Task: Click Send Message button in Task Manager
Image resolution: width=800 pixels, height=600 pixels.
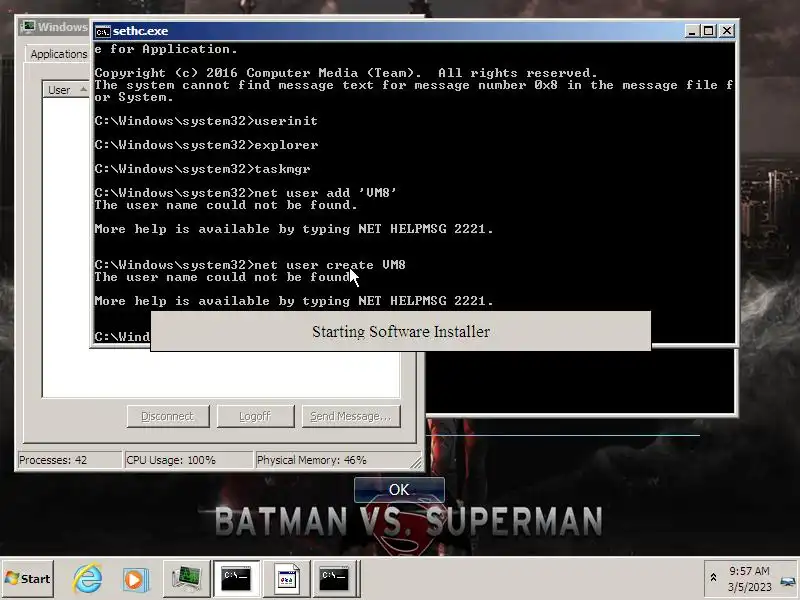Action: pos(351,416)
